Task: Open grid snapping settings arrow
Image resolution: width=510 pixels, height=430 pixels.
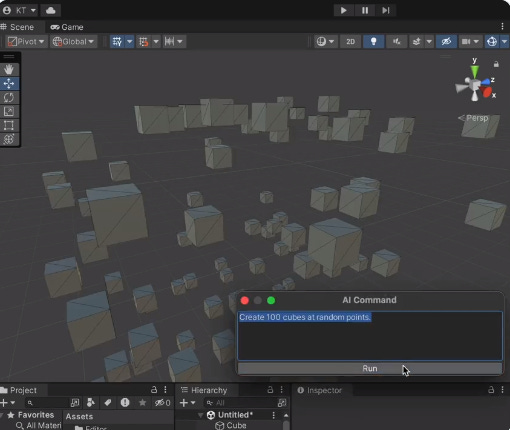Action: point(156,42)
